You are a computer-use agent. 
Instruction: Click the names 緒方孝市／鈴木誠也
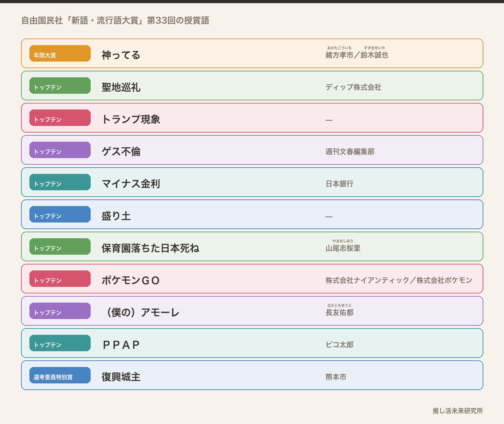point(357,55)
